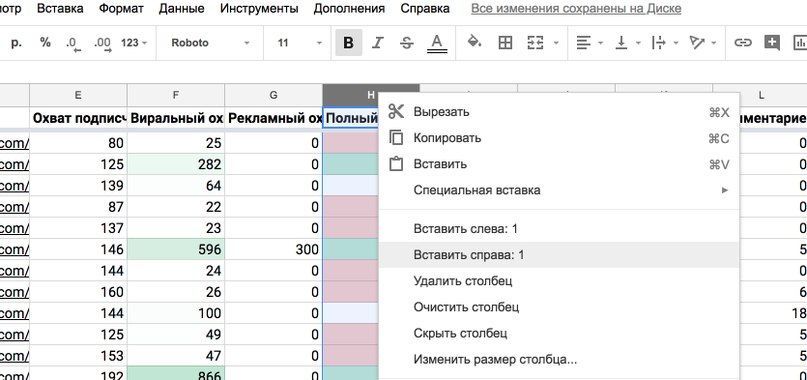The image size is (807, 380).
Task: Click text rotation icon
Action: tap(697, 43)
